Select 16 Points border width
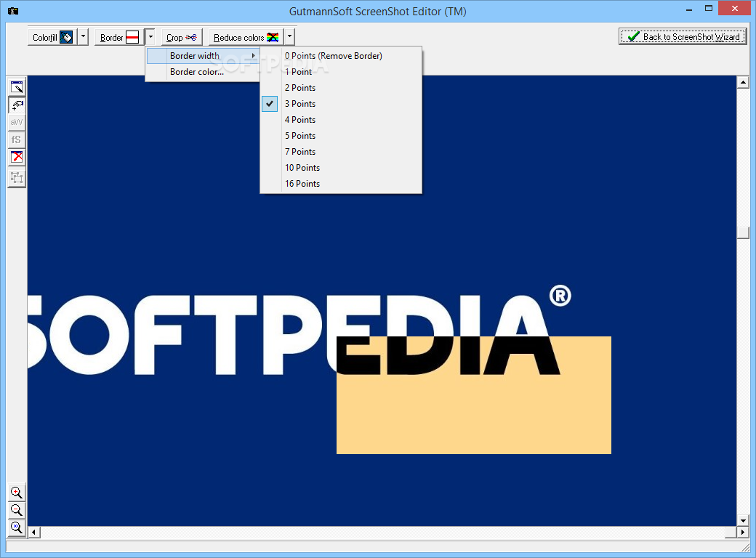 [341, 184]
